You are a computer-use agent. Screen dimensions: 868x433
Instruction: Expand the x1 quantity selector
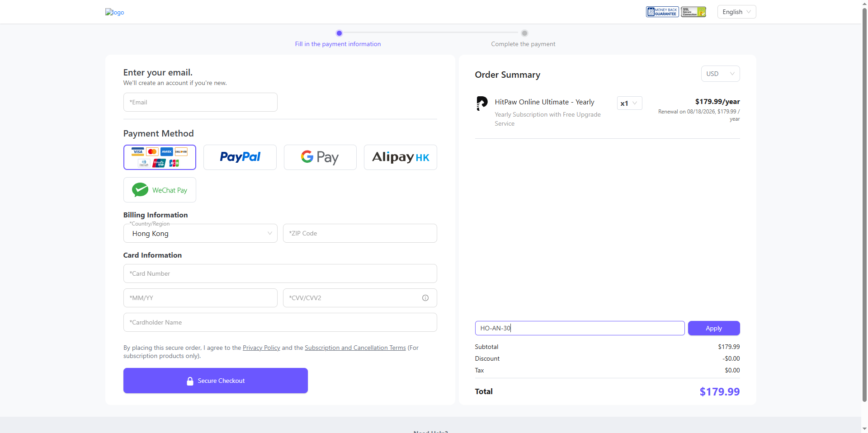point(629,103)
